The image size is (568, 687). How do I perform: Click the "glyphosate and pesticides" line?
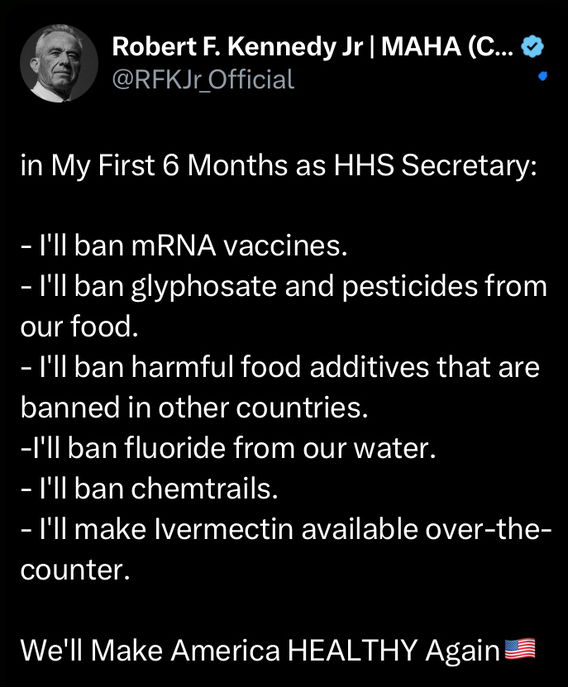(284, 287)
